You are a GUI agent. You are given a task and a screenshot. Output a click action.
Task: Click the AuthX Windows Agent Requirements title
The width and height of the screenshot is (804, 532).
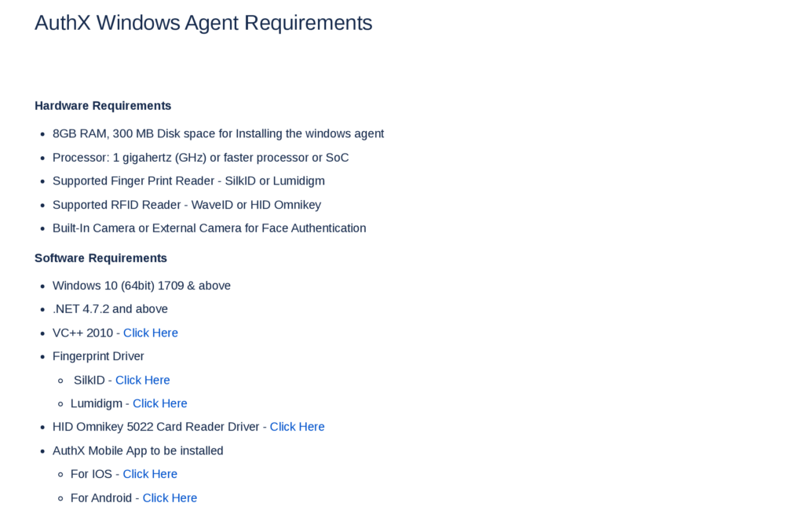203,23
